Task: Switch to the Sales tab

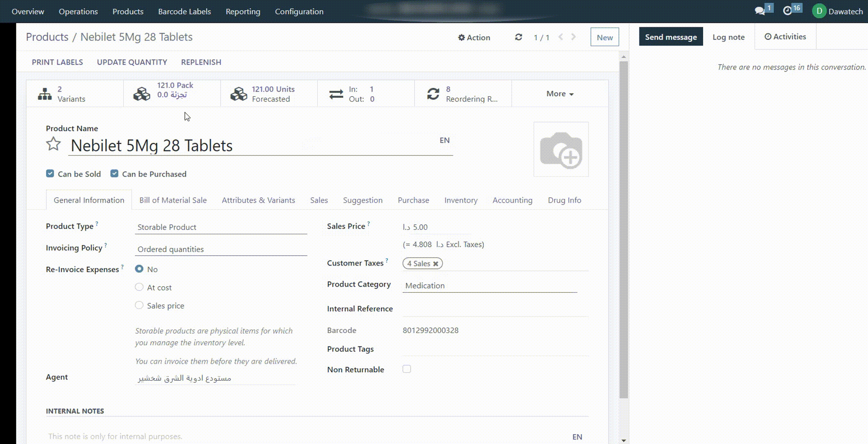Action: pos(319,200)
